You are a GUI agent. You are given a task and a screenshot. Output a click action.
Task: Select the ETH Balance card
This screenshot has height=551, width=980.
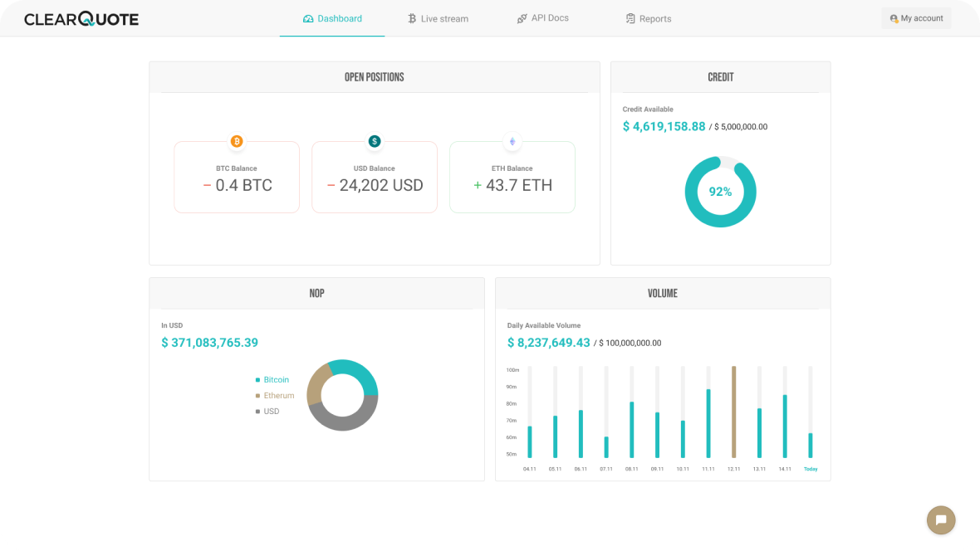512,178
